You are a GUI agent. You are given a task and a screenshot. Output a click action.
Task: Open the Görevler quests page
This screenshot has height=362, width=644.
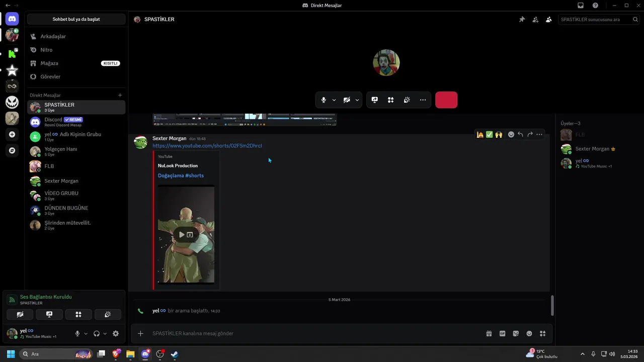pos(76,76)
